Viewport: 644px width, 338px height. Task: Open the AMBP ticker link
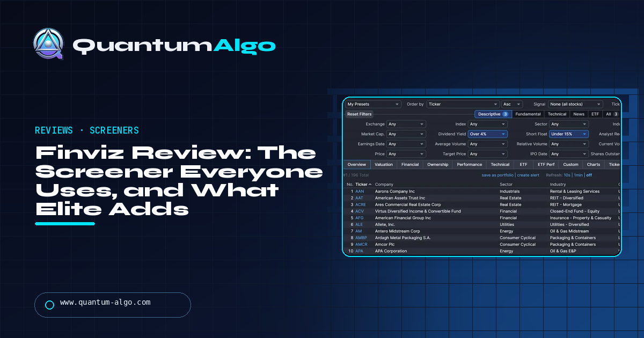(362, 238)
